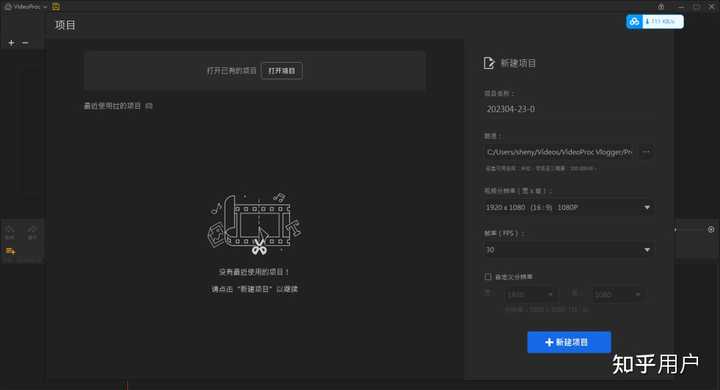Click the circular target icon at right edge
Viewport: 720px width, 390px height.
(711, 229)
